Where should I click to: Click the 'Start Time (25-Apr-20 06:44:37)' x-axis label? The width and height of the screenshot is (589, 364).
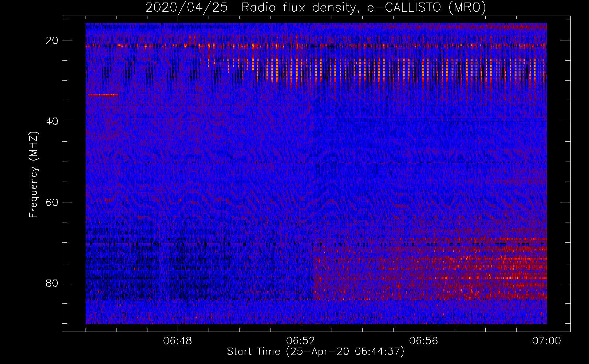coord(316,352)
